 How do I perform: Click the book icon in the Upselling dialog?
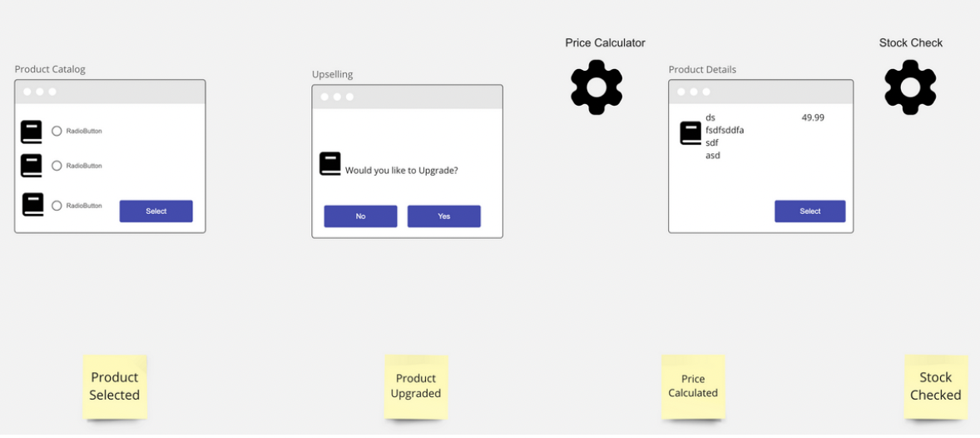click(x=330, y=164)
